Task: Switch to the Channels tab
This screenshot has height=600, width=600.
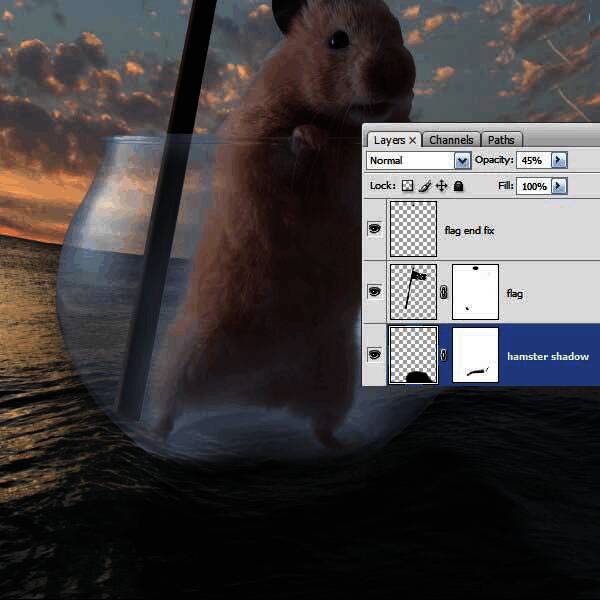Action: tap(452, 140)
